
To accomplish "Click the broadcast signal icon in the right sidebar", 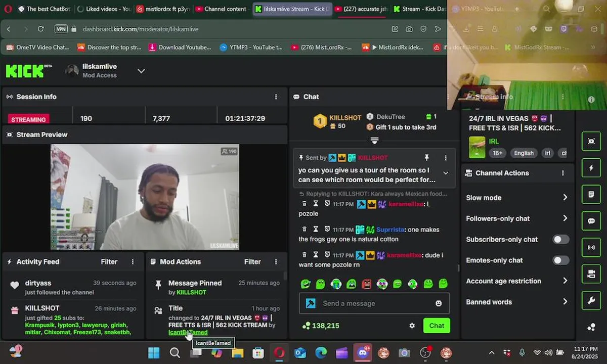I will point(591,248).
